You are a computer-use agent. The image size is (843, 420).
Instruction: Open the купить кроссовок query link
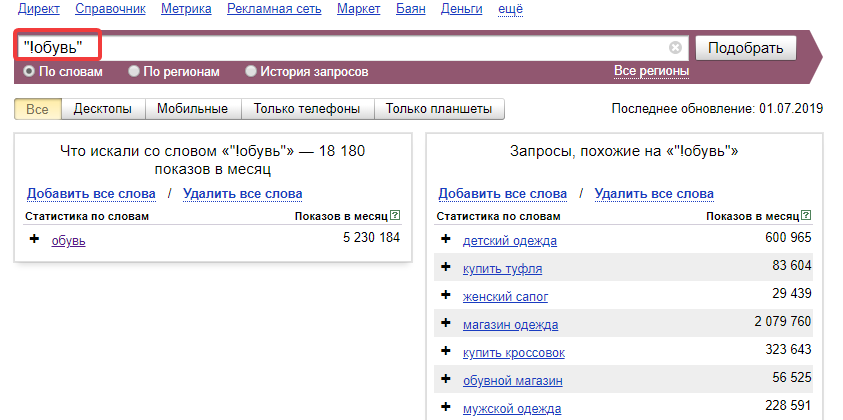pyautogui.click(x=514, y=353)
